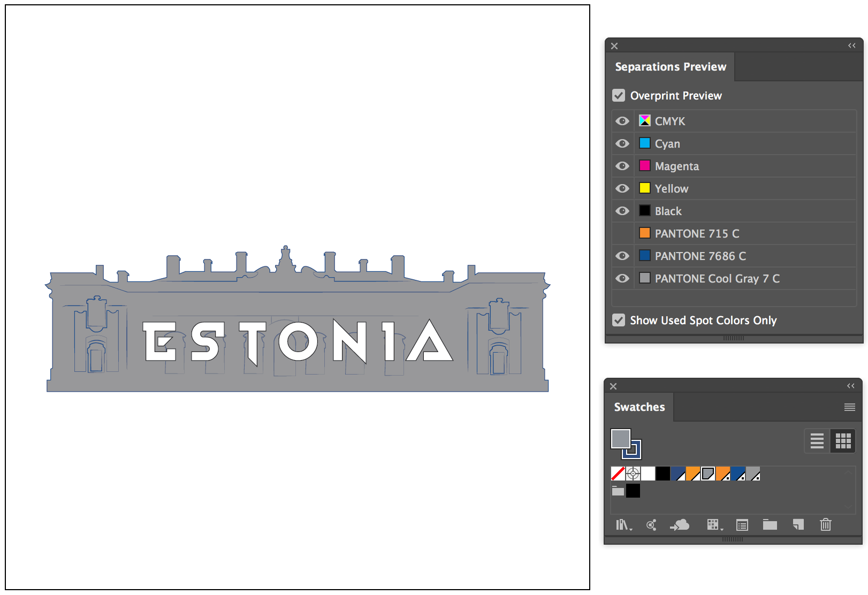Hide the Black plate

(622, 211)
